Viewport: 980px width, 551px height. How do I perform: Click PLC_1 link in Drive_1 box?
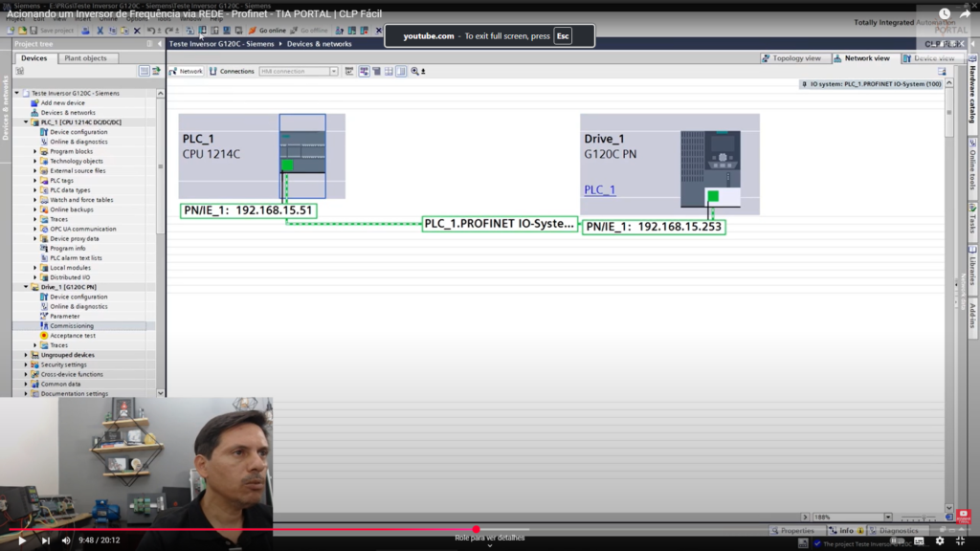point(599,189)
